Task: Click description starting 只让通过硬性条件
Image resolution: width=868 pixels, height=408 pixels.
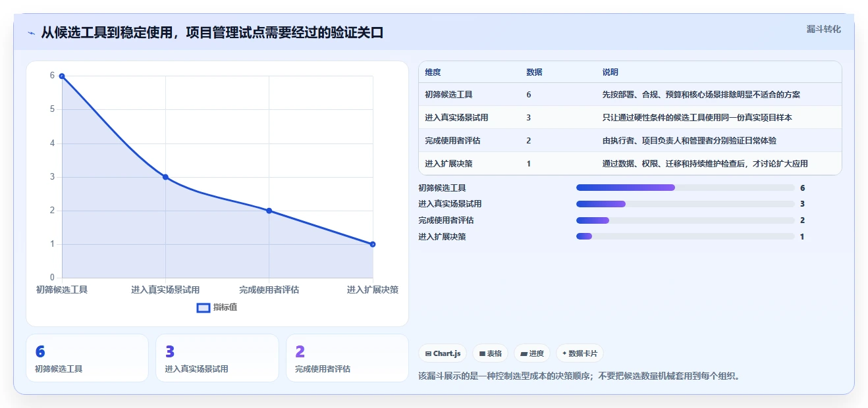Action: pyautogui.click(x=697, y=118)
